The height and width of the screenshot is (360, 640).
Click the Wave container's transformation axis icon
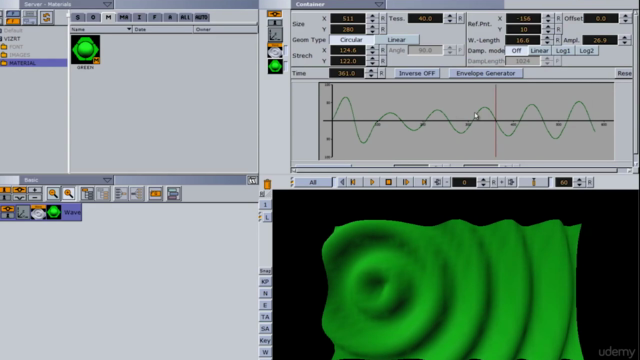click(x=23, y=212)
